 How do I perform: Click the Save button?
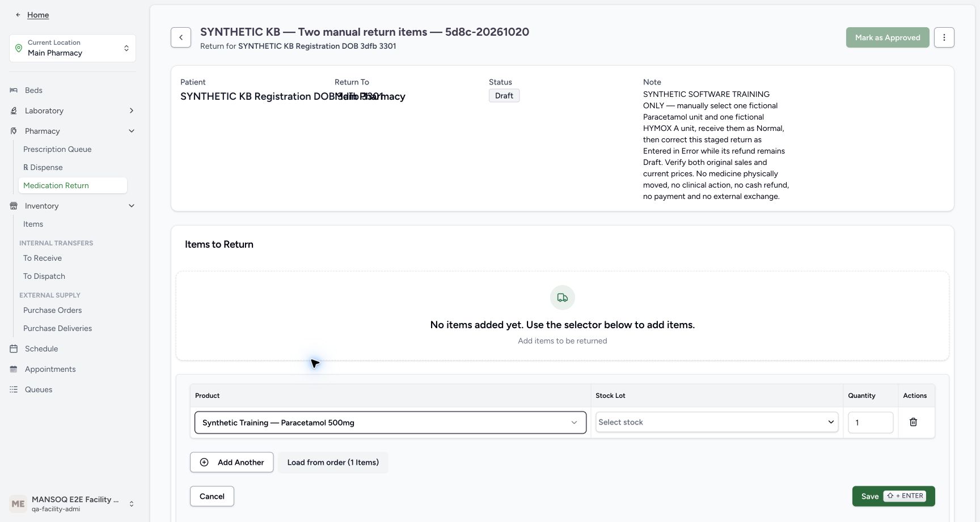click(893, 496)
